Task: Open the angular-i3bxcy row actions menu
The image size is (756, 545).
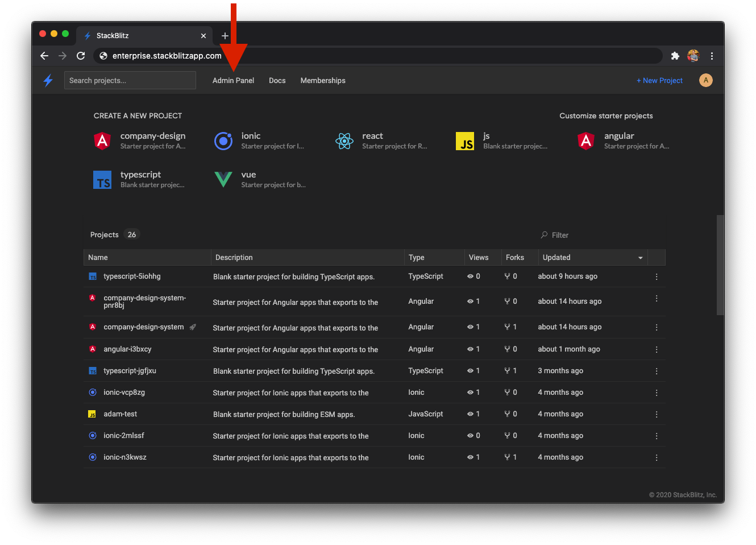Action: coord(657,349)
